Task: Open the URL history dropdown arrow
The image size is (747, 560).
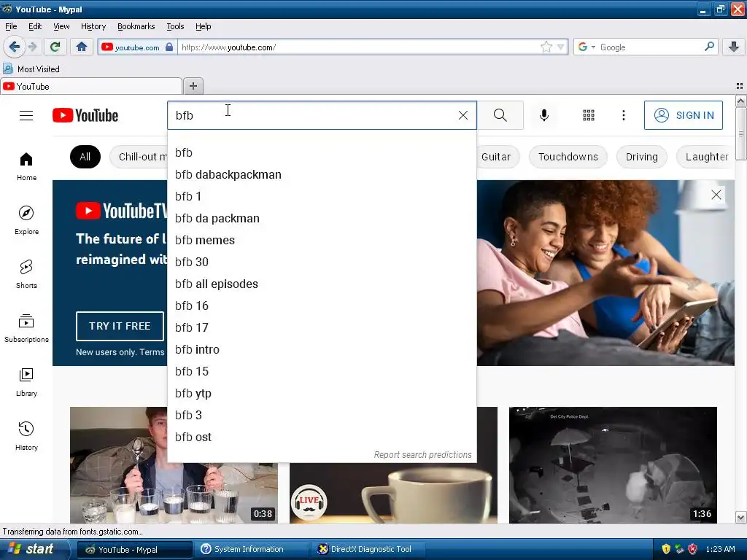Action: (561, 47)
